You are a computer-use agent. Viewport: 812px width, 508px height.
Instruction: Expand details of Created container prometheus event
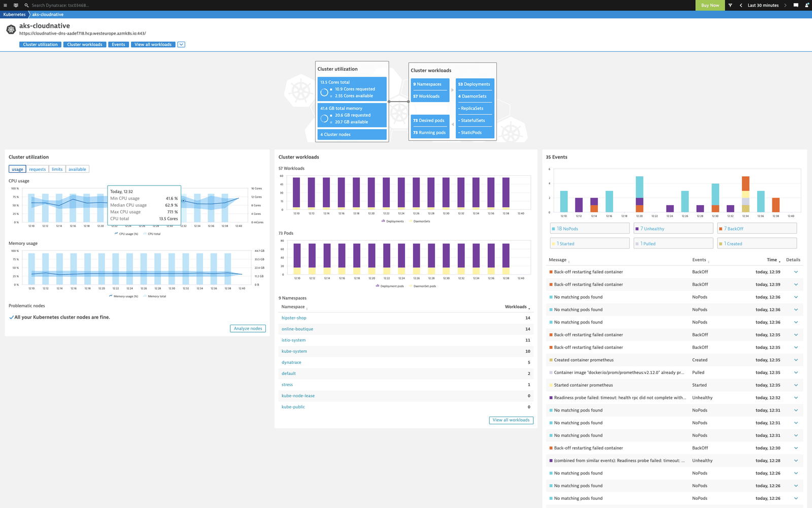click(796, 360)
